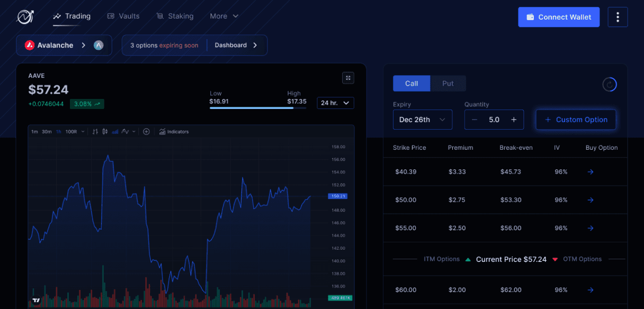Open the three-dot more options menu
Viewport: 644px width, 309px height.
click(x=618, y=17)
